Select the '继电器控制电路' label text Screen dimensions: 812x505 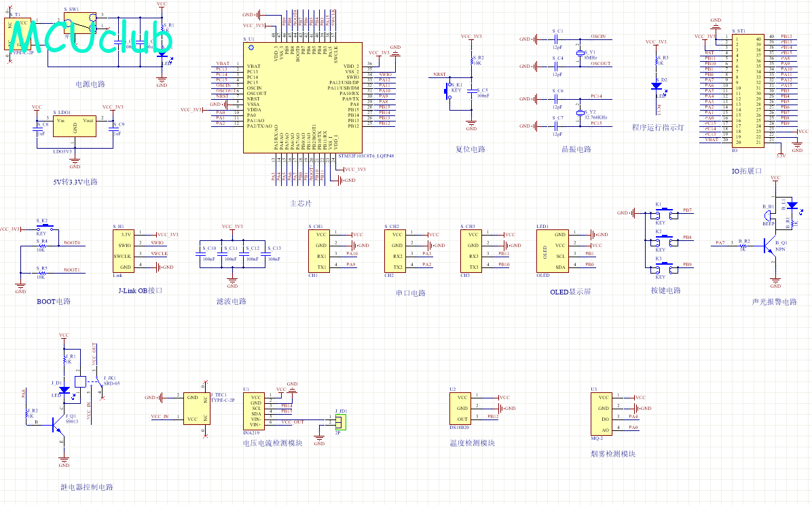86,487
